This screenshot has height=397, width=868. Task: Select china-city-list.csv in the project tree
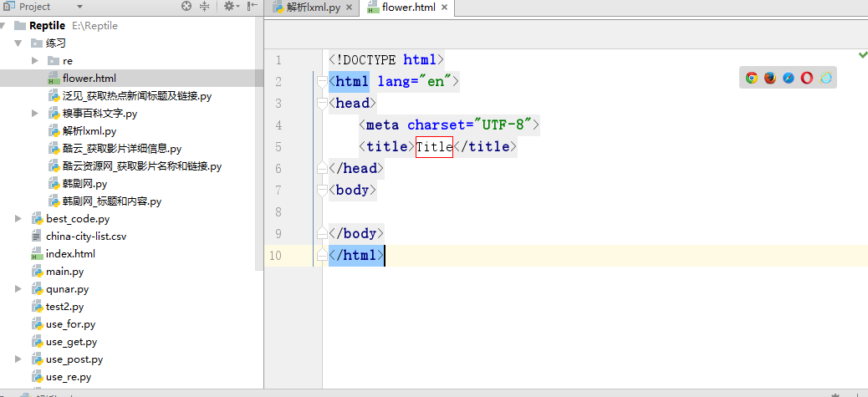(85, 237)
